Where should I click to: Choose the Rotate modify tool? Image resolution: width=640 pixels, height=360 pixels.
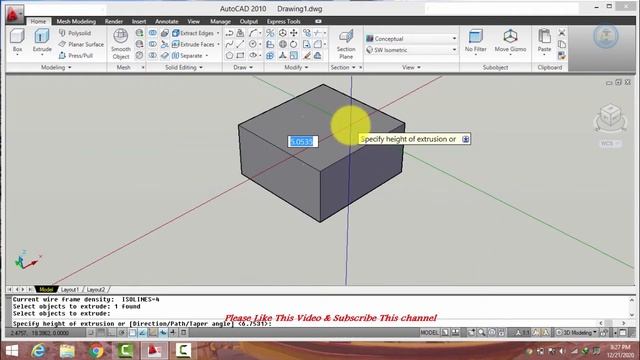point(293,44)
